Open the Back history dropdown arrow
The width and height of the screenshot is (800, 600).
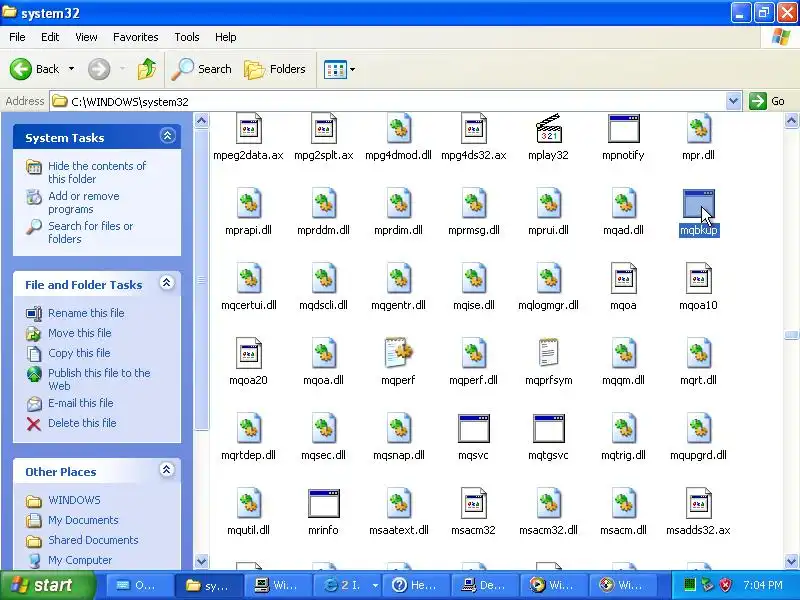coord(71,69)
